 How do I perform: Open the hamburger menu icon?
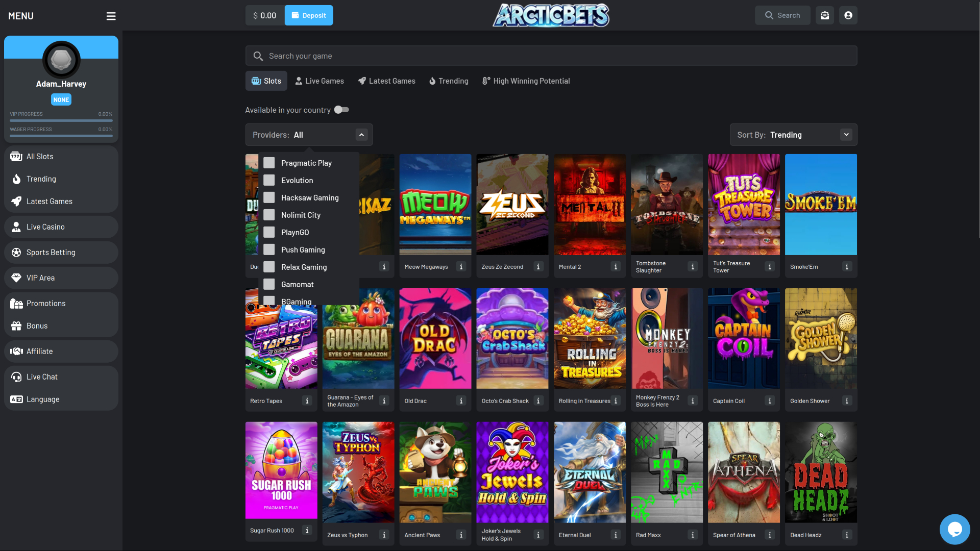tap(111, 16)
